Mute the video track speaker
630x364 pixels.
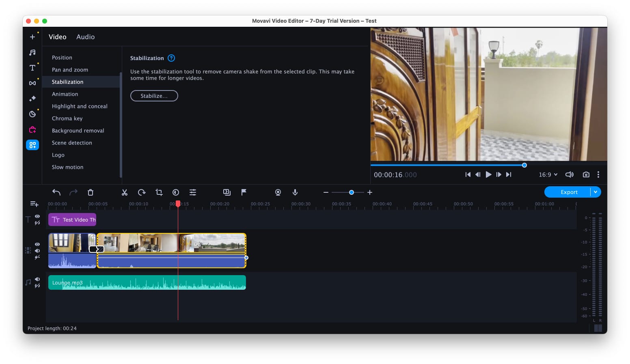point(37,251)
